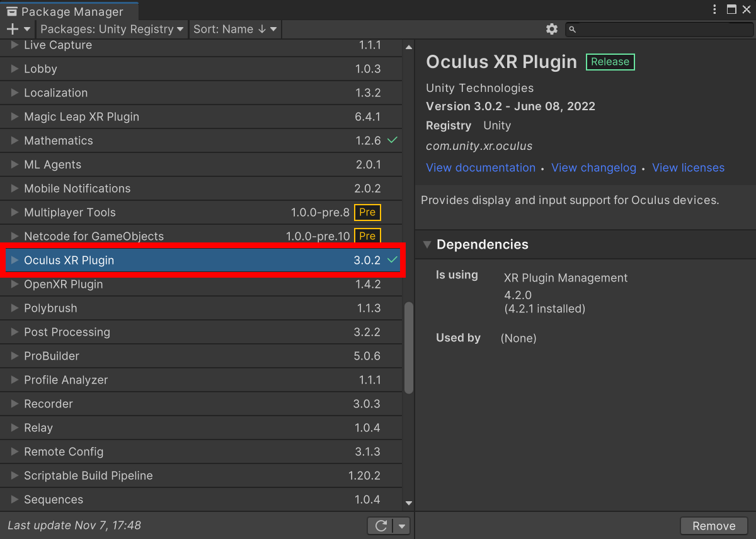Viewport: 756px width, 539px height.
Task: Click the Version 3.0.2 - June 08, 2022 text
Action: 510,106
